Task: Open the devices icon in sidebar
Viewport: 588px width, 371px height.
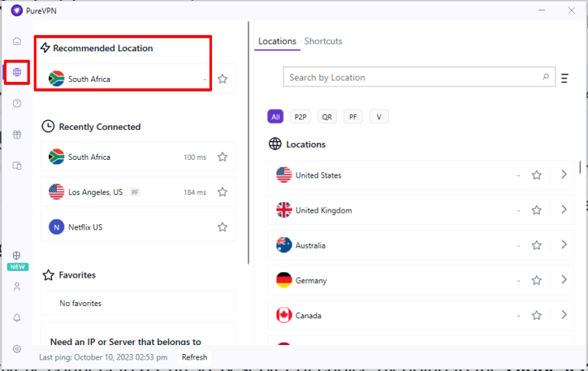Action: (x=17, y=165)
